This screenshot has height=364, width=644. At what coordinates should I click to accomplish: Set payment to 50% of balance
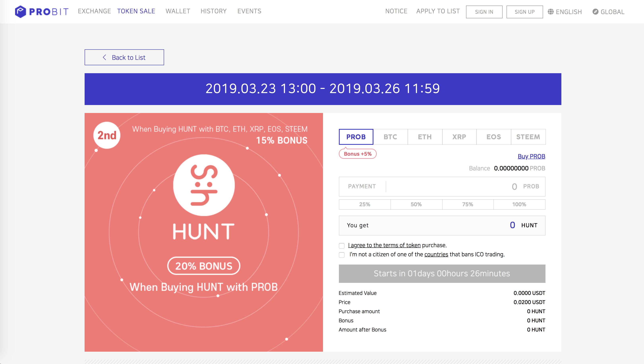[x=416, y=204]
